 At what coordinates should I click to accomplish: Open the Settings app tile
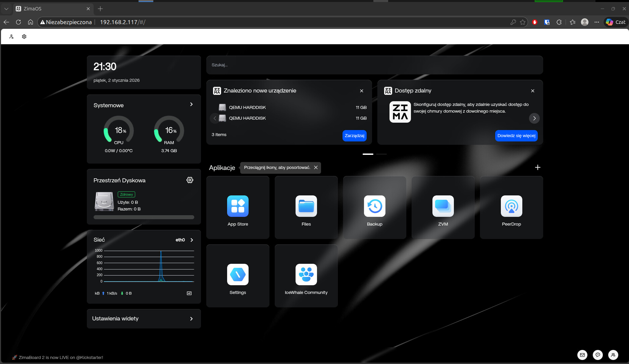tap(238, 276)
